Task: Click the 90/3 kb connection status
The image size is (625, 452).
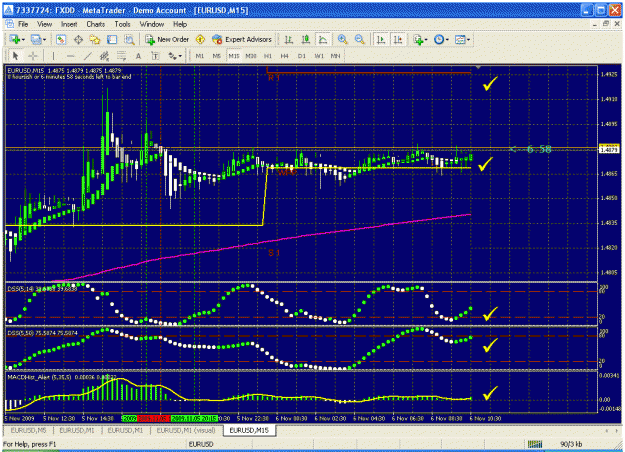Action: (571, 444)
